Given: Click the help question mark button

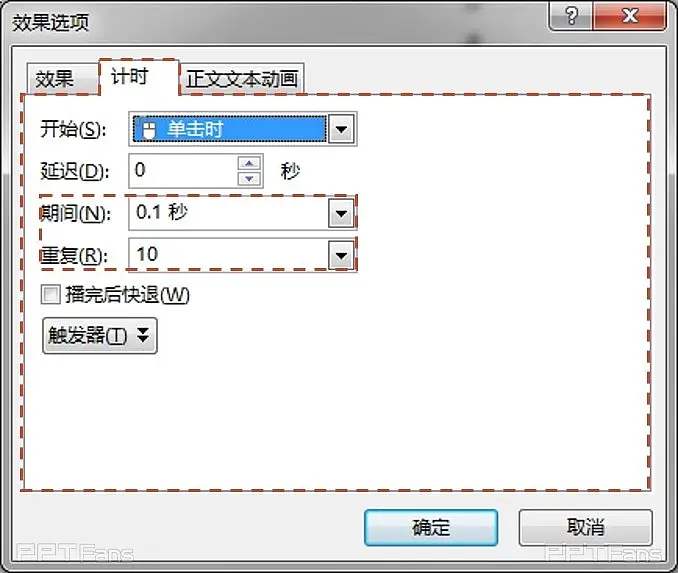Looking at the screenshot, I should coord(574,18).
